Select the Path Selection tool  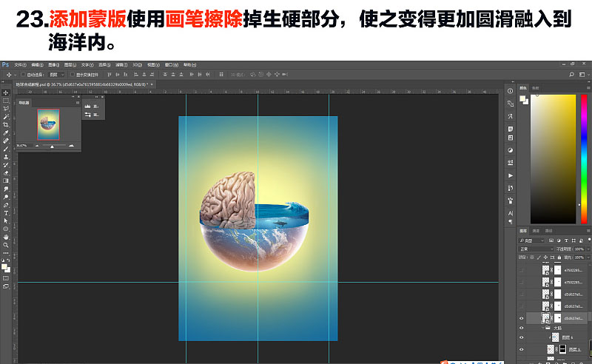[x=6, y=221]
